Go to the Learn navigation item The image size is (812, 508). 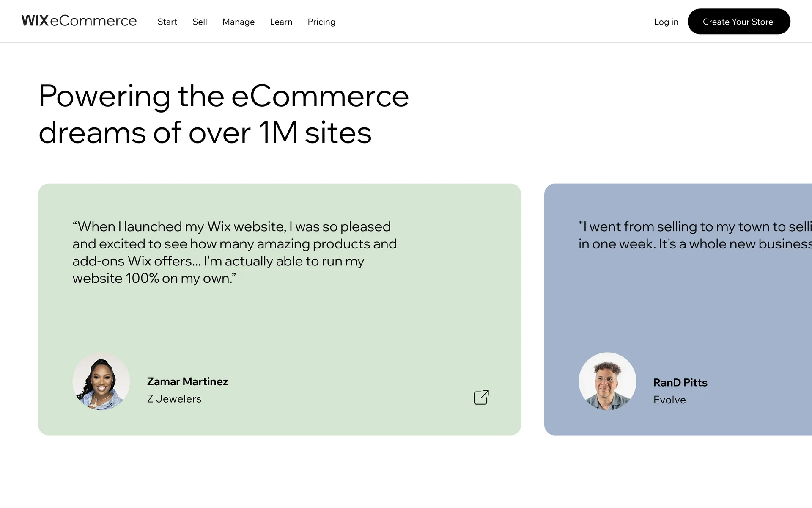click(x=281, y=22)
